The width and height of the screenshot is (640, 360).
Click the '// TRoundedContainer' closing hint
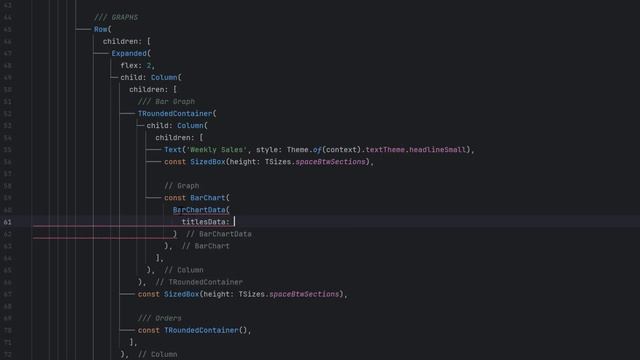(x=199, y=282)
